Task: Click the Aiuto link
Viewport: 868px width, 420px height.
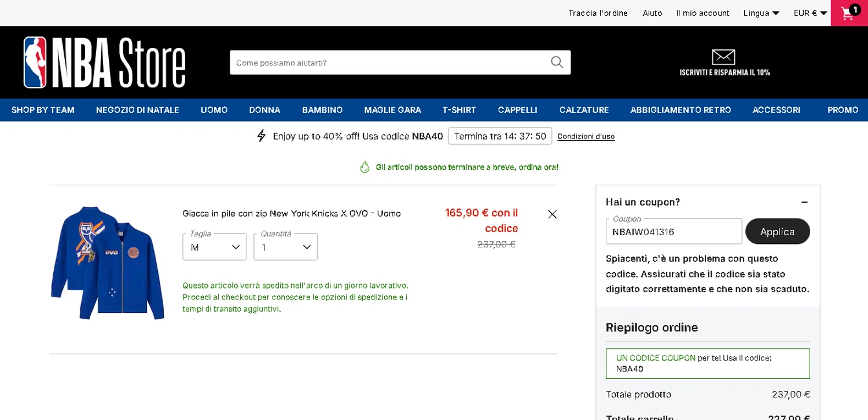Action: click(x=652, y=13)
